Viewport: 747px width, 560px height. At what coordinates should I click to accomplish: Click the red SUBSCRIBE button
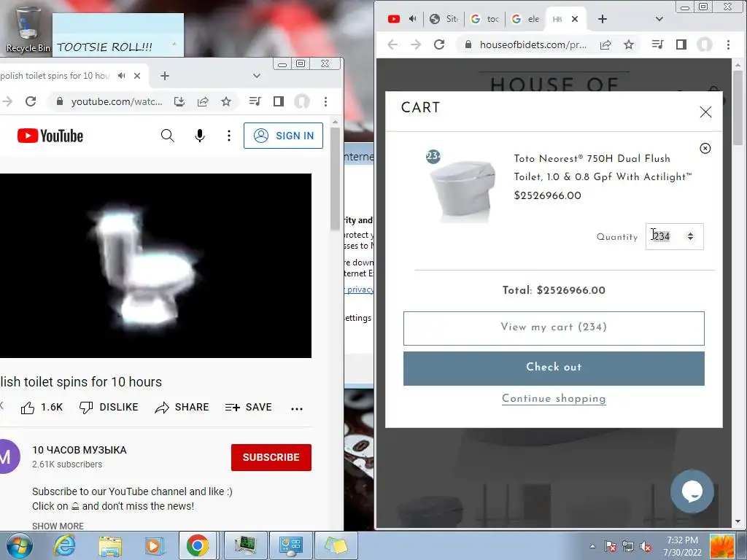click(271, 457)
